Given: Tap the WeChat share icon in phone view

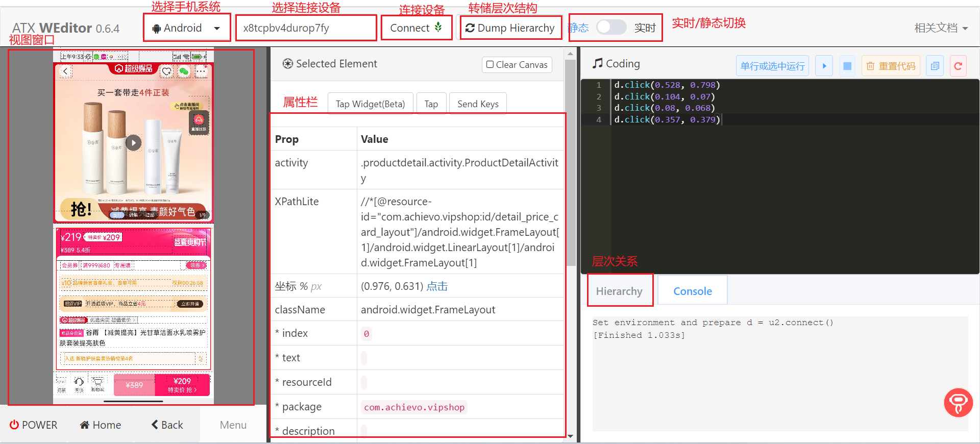Looking at the screenshot, I should coord(184,71).
